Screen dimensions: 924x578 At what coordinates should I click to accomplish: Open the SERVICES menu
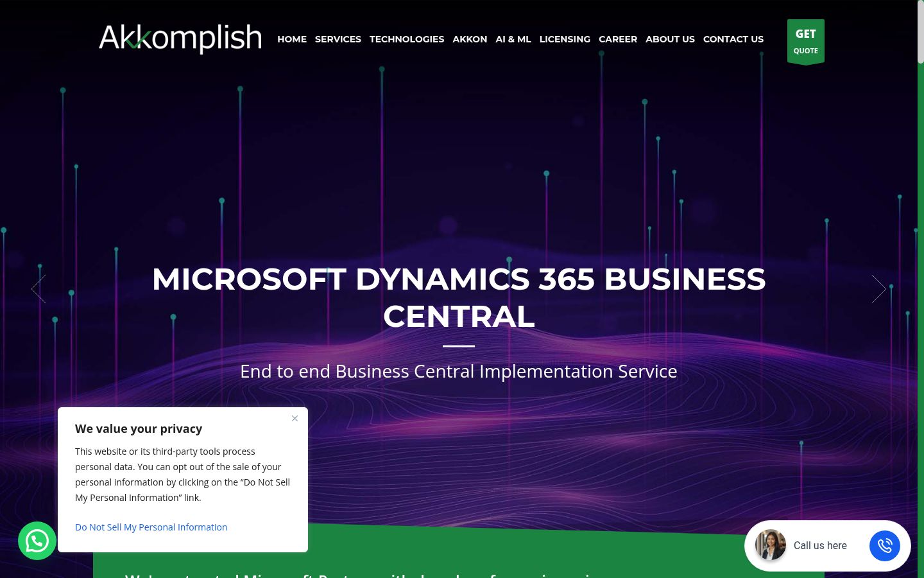338,39
